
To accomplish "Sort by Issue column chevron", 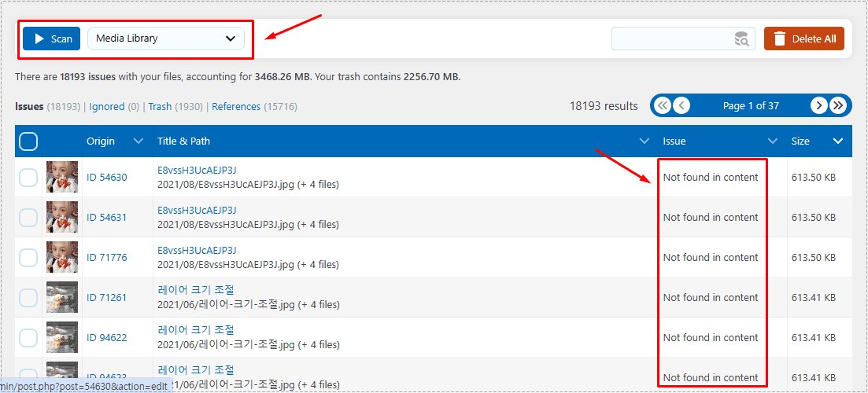I will (773, 141).
